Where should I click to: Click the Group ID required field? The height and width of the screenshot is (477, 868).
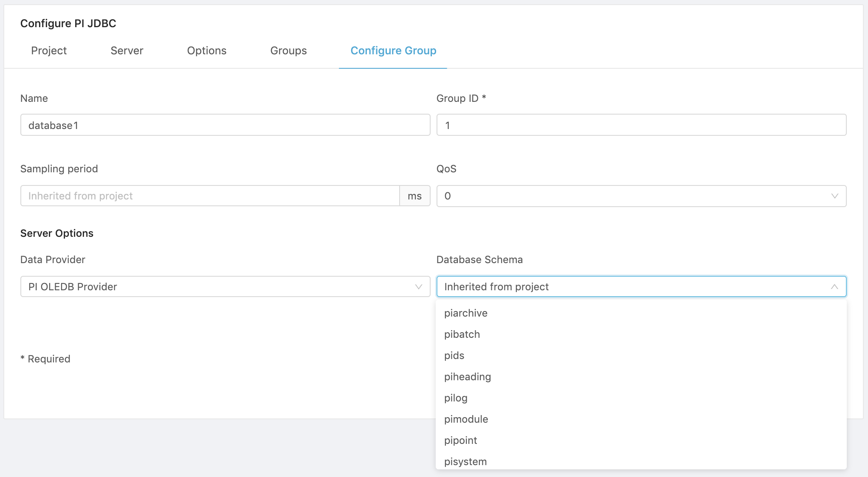point(641,125)
